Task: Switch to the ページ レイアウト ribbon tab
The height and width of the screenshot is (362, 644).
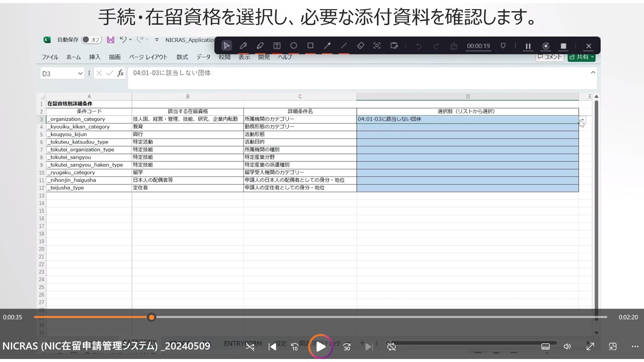Action: click(148, 57)
